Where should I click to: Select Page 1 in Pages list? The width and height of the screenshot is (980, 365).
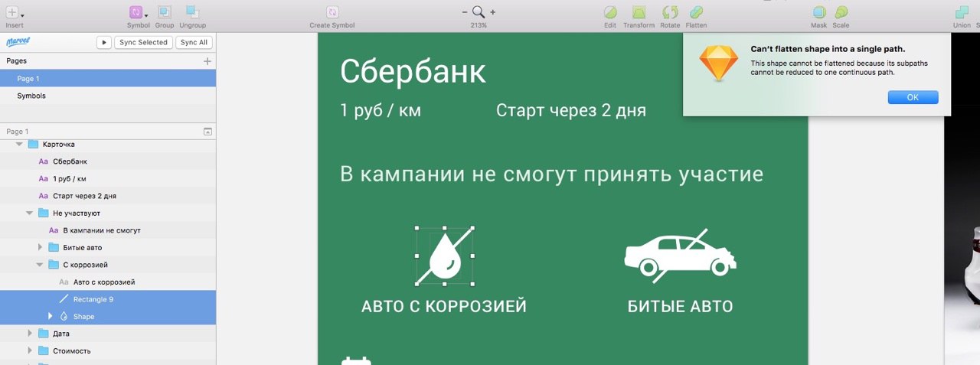108,78
